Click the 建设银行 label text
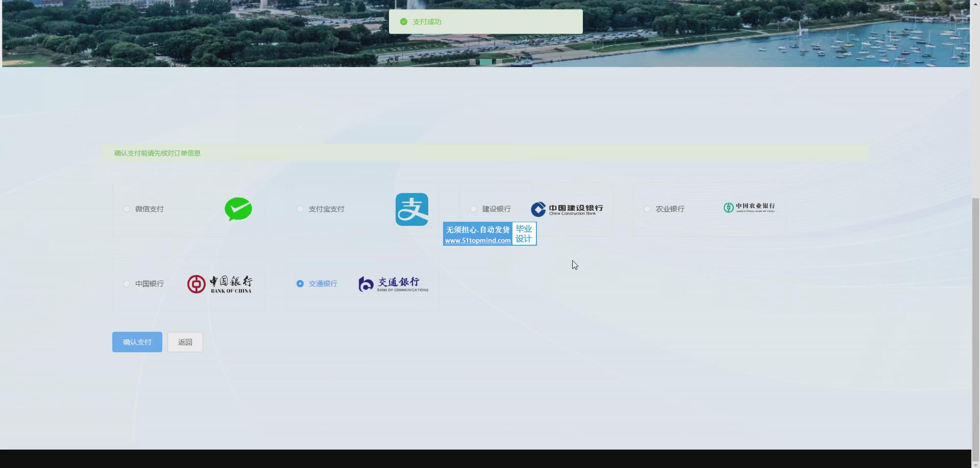Screen dimensions: 980x468 coord(497,209)
